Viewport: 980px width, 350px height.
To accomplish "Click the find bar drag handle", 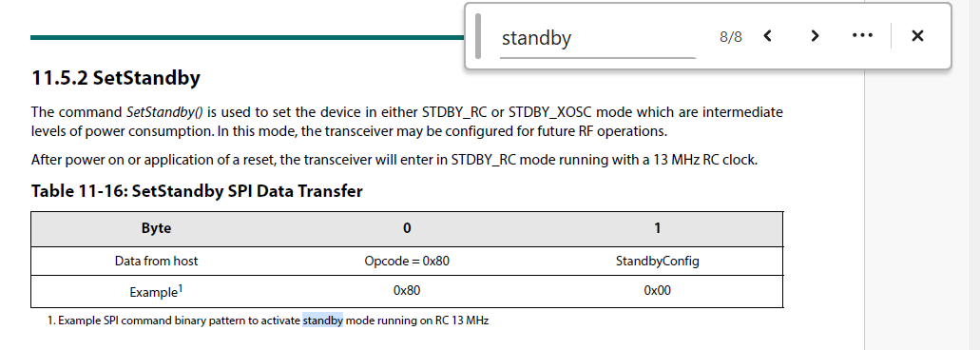I will coord(478,36).
